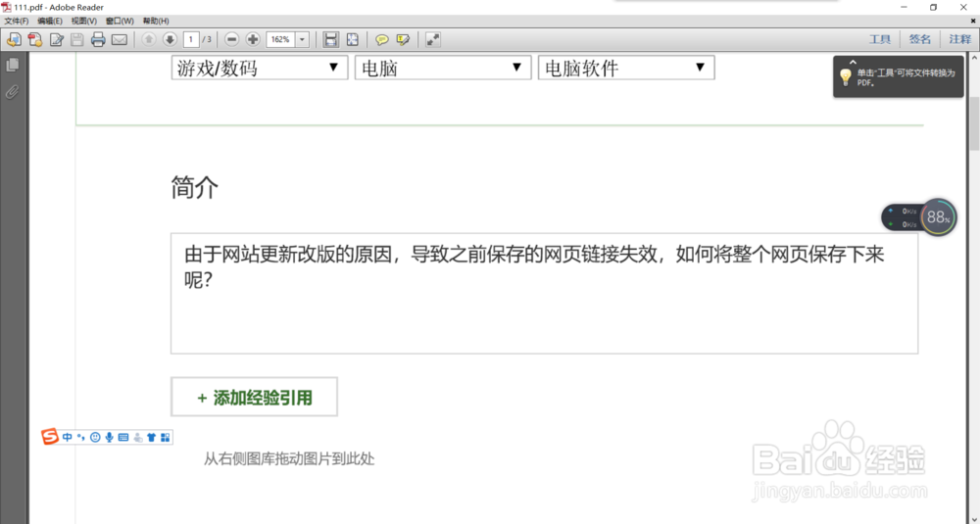The height and width of the screenshot is (524, 980).
Task: Open the 文件(F) menu
Action: pyautogui.click(x=17, y=22)
